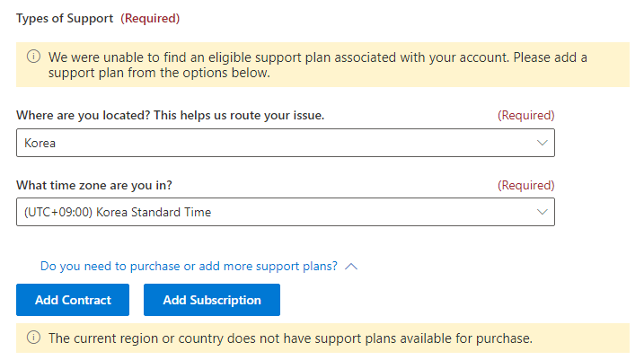
Task: Click the Required marker beside Types of Support
Action: (150, 18)
